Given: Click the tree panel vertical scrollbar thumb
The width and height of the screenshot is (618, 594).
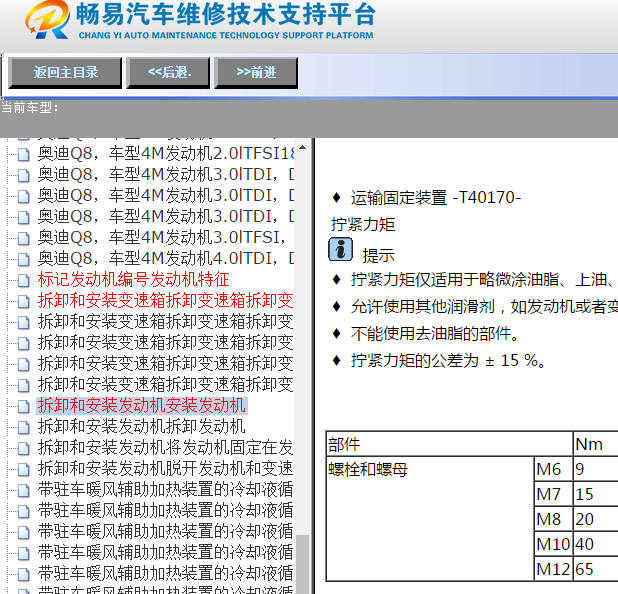Looking at the screenshot, I should coord(302,564).
